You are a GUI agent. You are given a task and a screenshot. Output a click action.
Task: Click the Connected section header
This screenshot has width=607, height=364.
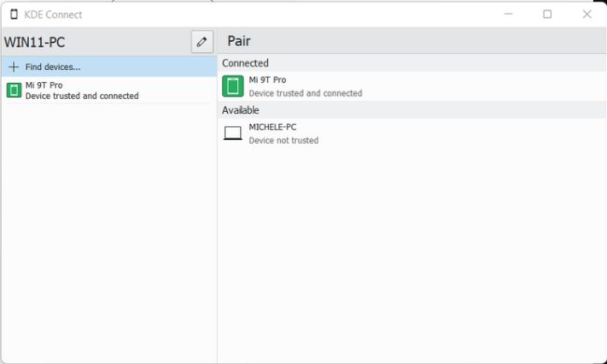click(412, 63)
